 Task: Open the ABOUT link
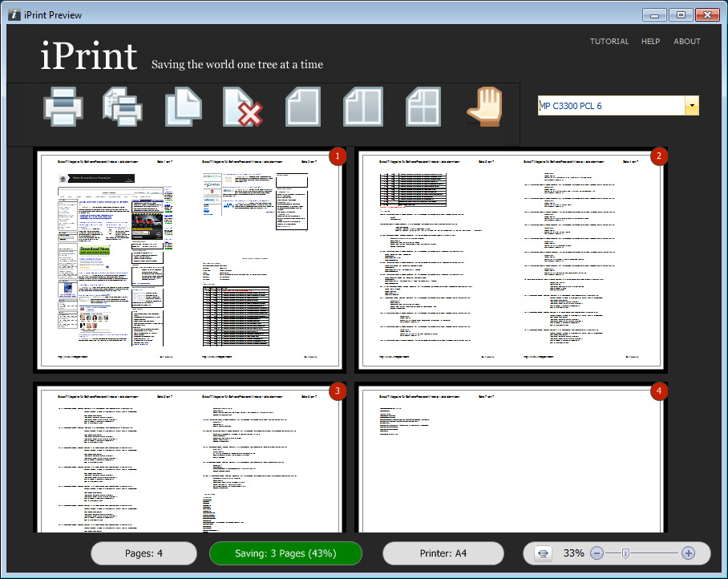click(x=686, y=42)
